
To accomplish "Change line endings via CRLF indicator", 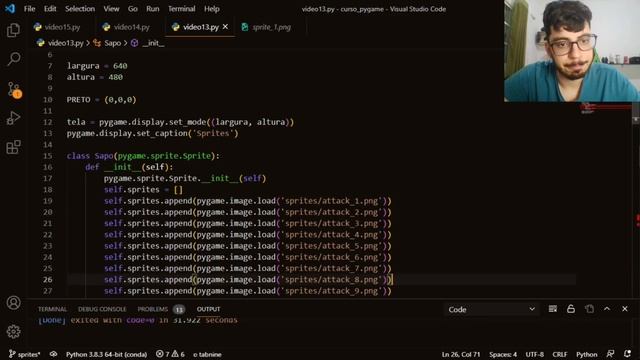I will (560, 354).
